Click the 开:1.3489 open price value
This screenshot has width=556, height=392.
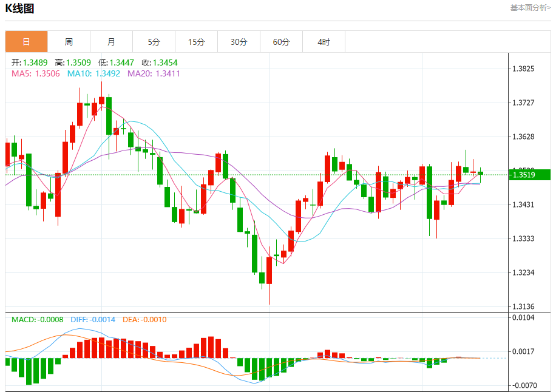point(29,63)
